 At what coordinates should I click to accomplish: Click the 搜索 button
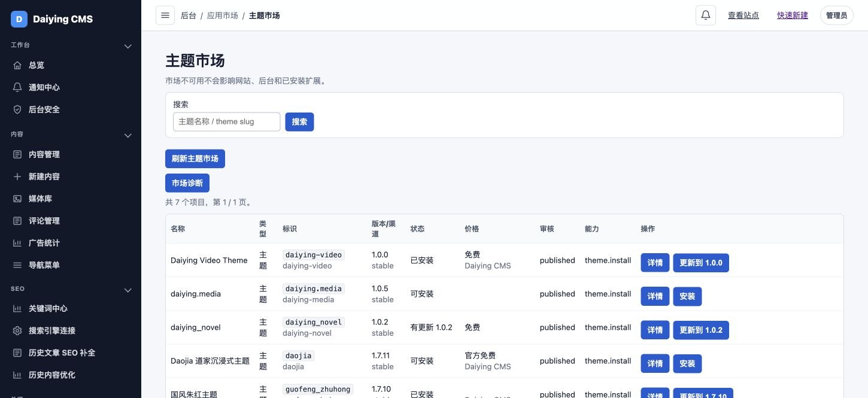[299, 121]
